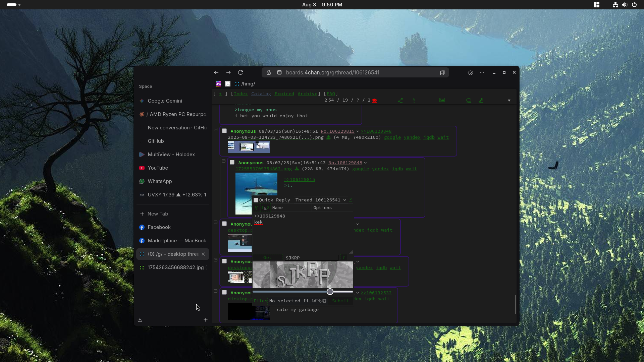Open the Catalog link
Image resolution: width=644 pixels, height=362 pixels.
[x=261, y=94]
